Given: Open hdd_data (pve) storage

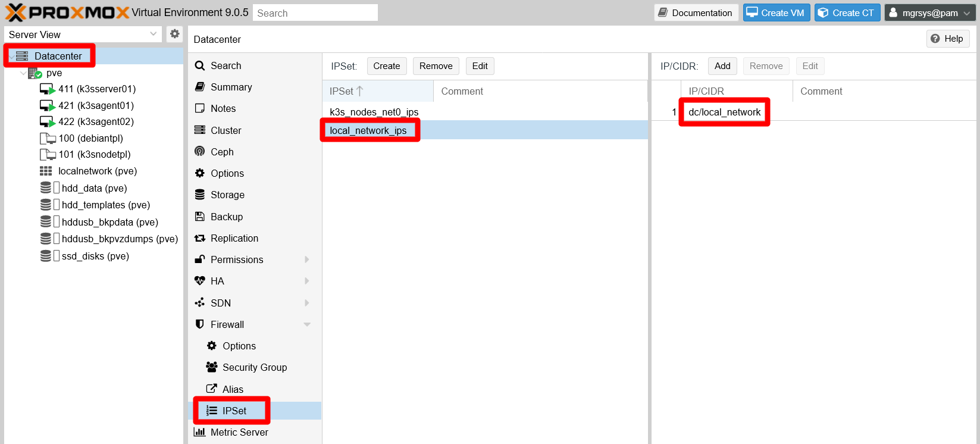Looking at the screenshot, I should (94, 188).
